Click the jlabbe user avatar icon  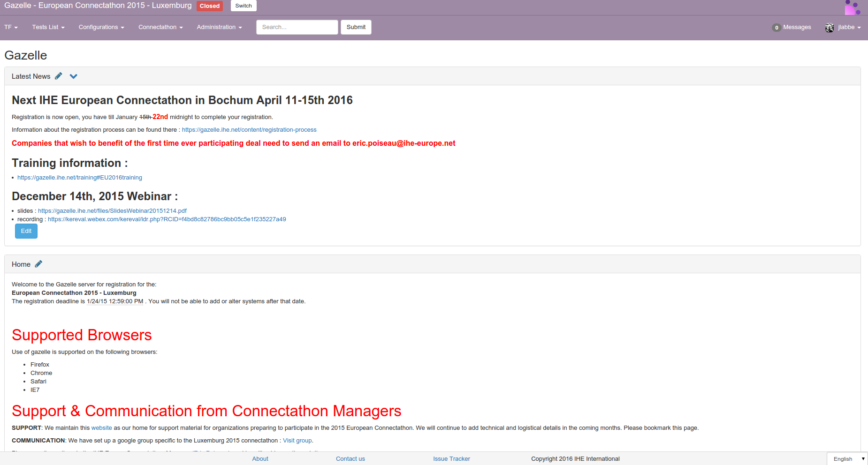pos(830,28)
